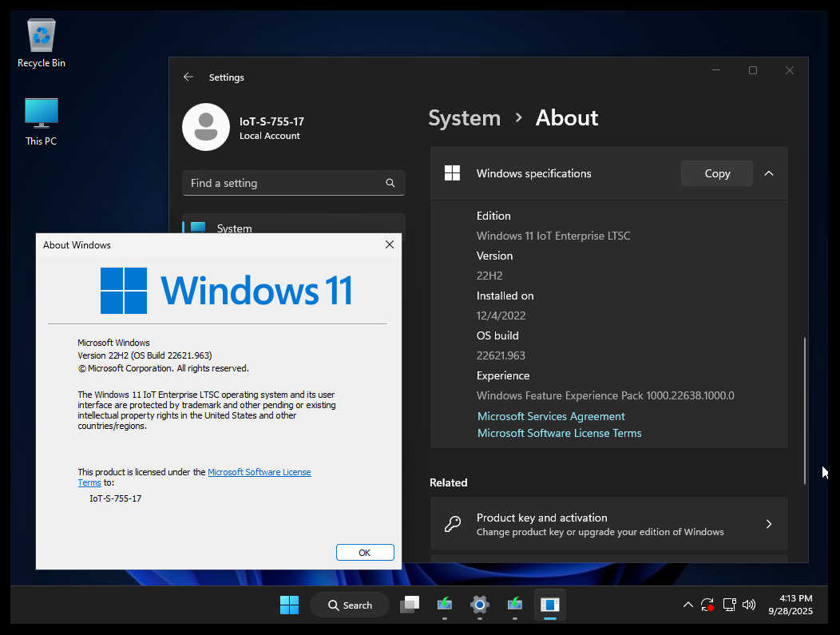Click the Related heading
The image size is (840, 635).
coord(449,482)
